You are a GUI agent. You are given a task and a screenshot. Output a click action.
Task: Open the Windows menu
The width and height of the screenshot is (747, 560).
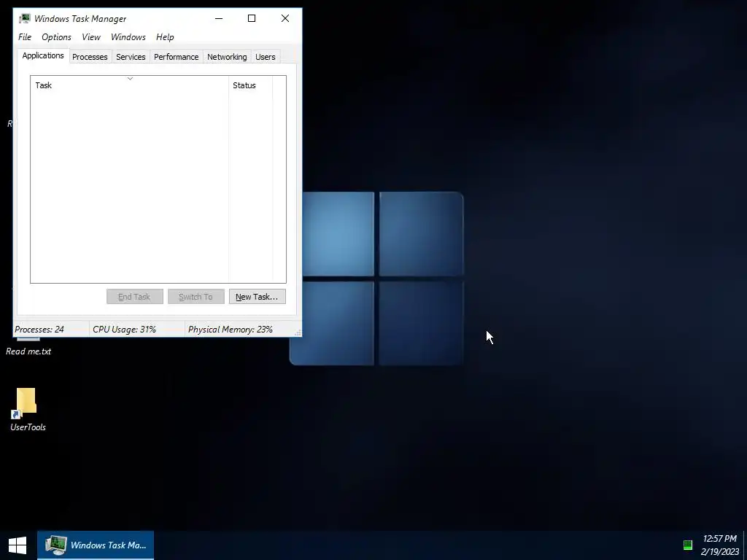pyautogui.click(x=128, y=37)
